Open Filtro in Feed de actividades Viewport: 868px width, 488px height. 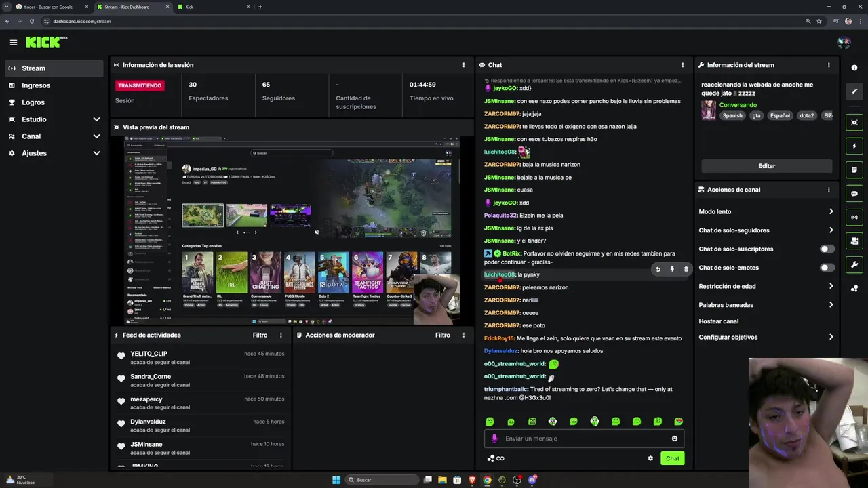(260, 335)
